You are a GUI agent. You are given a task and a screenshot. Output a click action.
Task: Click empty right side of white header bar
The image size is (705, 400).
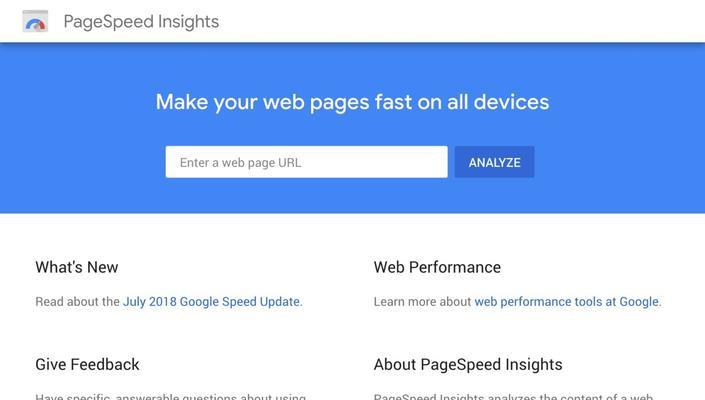pyautogui.click(x=495, y=21)
